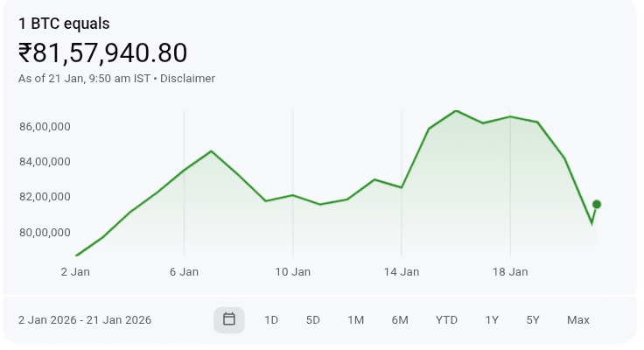644x350 pixels.
Task: Click the 2 Jan axis label
Action: (x=75, y=271)
